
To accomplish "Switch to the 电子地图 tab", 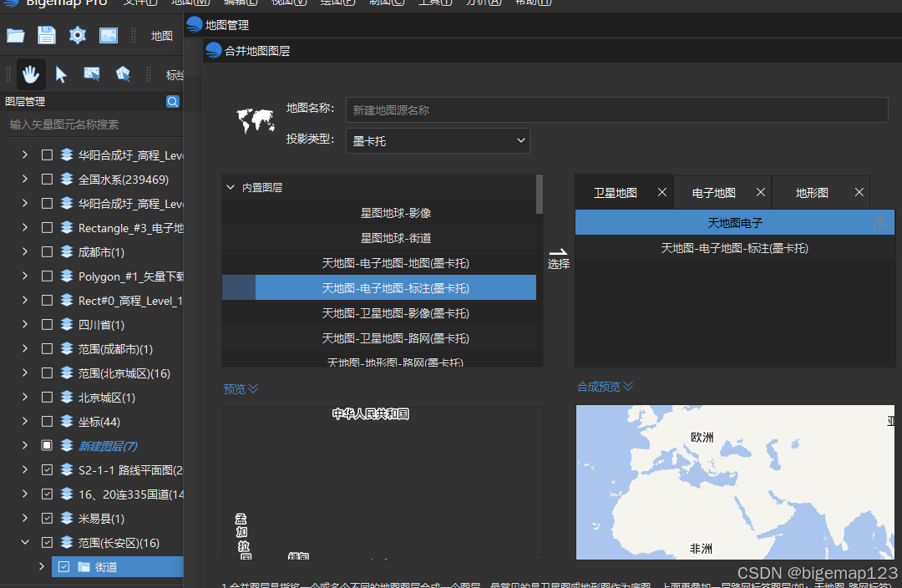I will [713, 193].
